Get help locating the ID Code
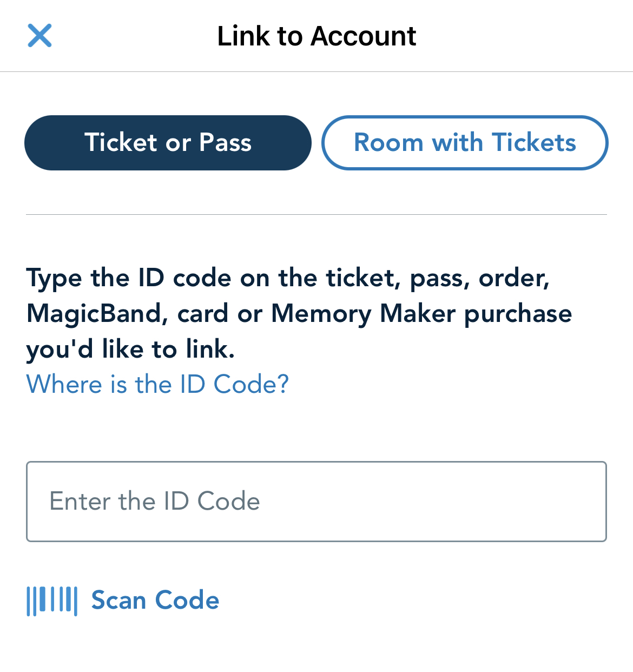 [157, 384]
